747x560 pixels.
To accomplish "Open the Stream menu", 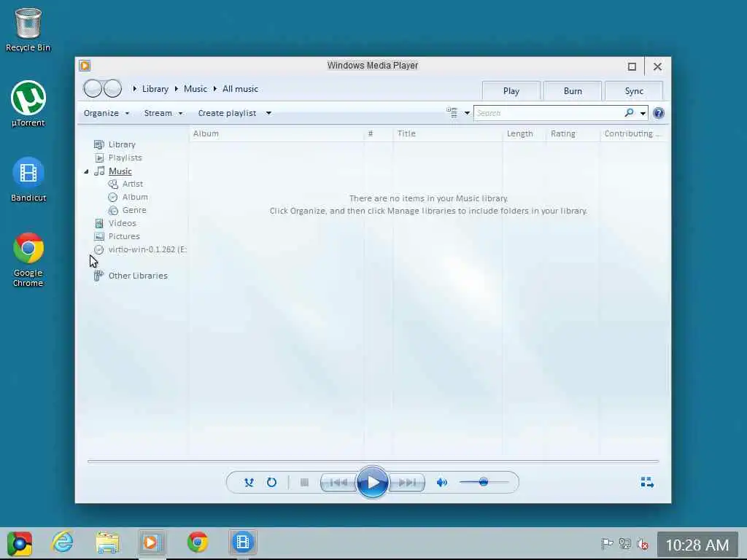I will click(163, 113).
